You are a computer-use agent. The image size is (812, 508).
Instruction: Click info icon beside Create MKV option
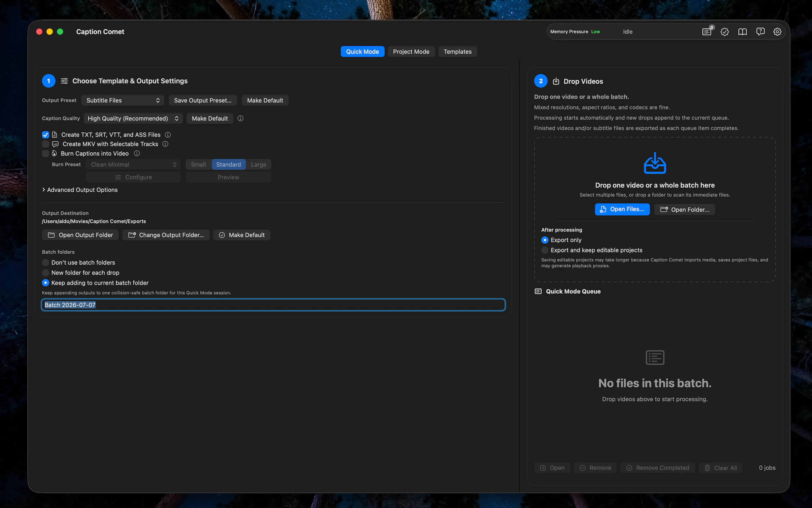pyautogui.click(x=166, y=144)
